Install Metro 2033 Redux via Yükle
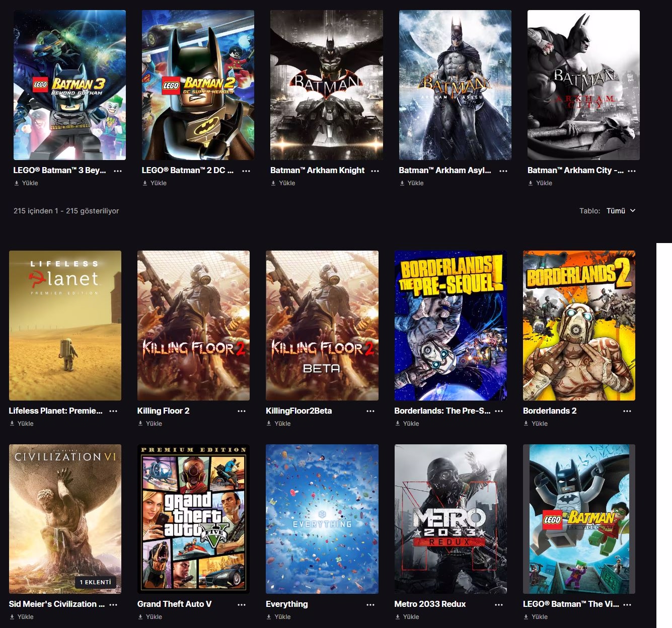 coord(407,617)
